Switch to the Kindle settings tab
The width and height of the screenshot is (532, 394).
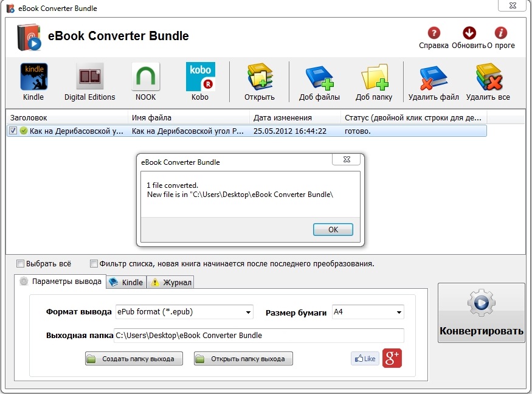[126, 282]
